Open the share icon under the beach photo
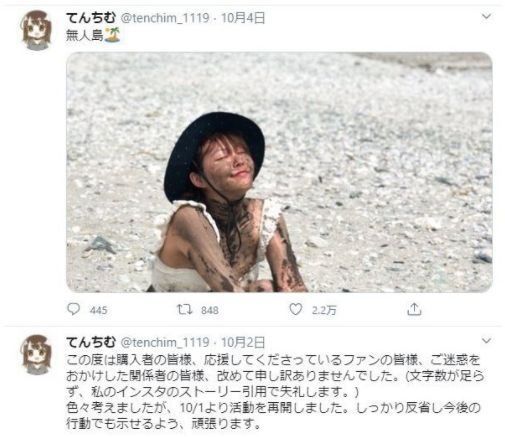 [x=414, y=309]
